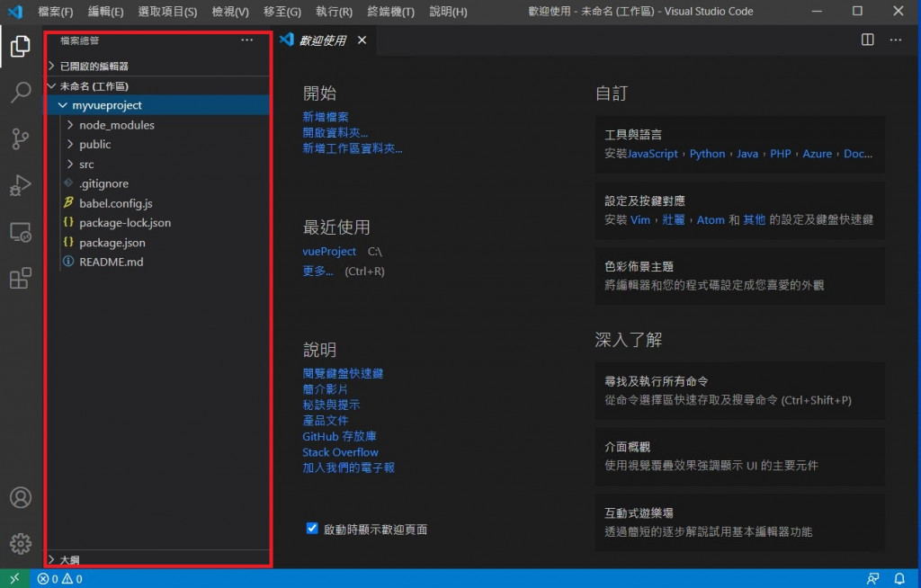Open the Manage gear icon
The width and height of the screenshot is (921, 588).
coord(21,544)
